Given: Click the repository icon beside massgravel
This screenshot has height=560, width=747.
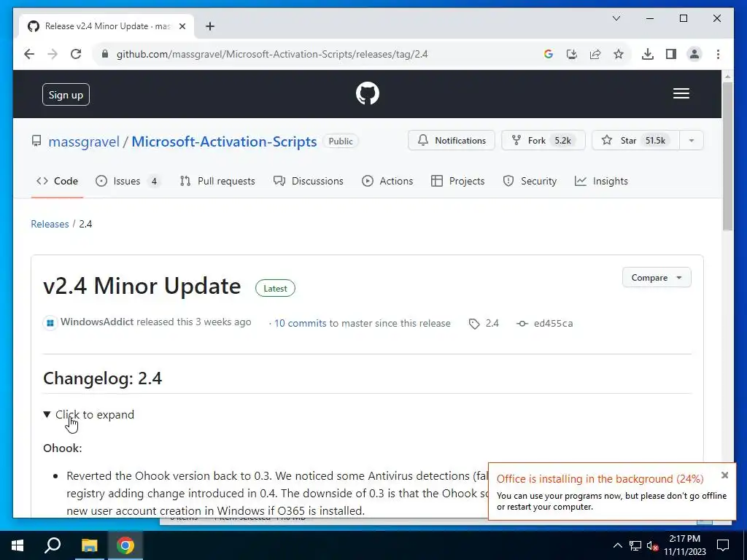Looking at the screenshot, I should point(36,141).
